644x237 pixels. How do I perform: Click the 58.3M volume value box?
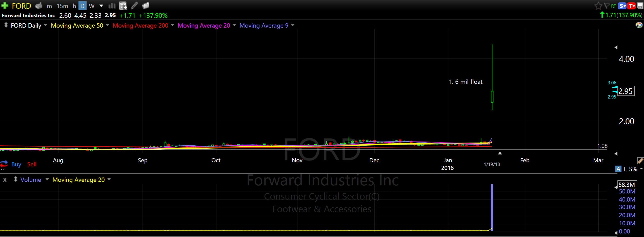click(627, 185)
